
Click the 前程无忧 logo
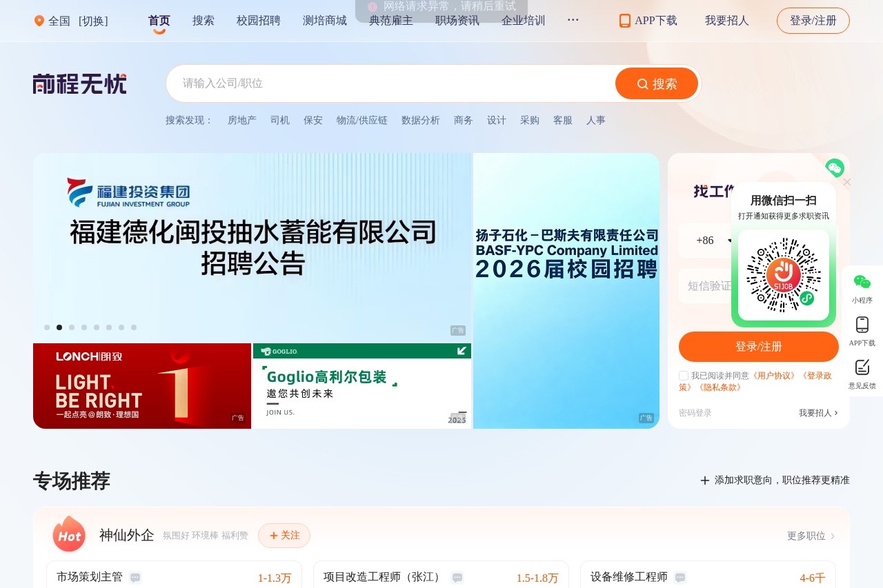80,83
